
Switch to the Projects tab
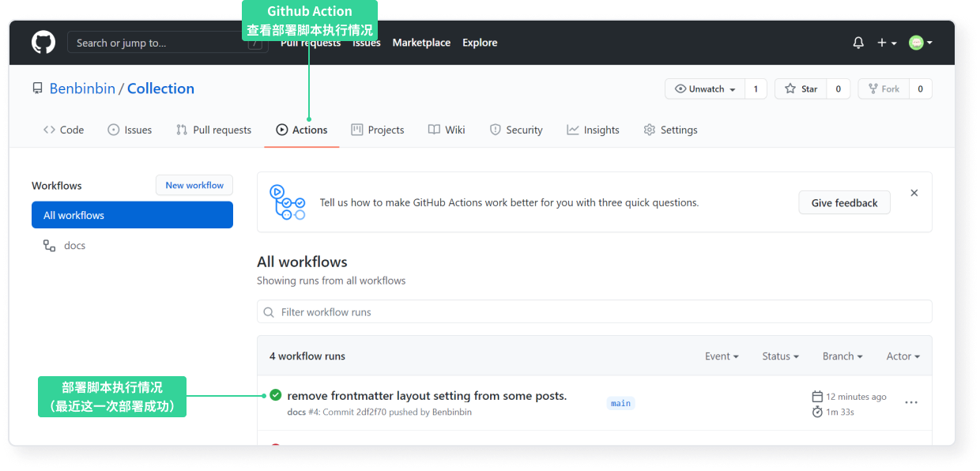(378, 130)
